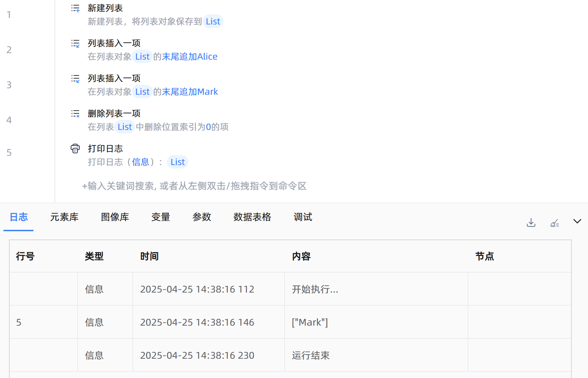The height and width of the screenshot is (378, 588).
Task: Open the 调试 tab
Action: [303, 217]
